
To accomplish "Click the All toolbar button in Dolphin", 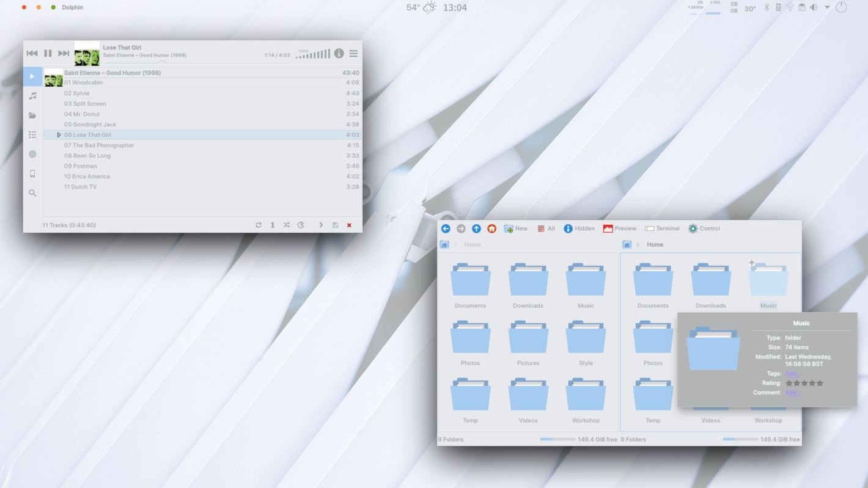I will pos(546,228).
